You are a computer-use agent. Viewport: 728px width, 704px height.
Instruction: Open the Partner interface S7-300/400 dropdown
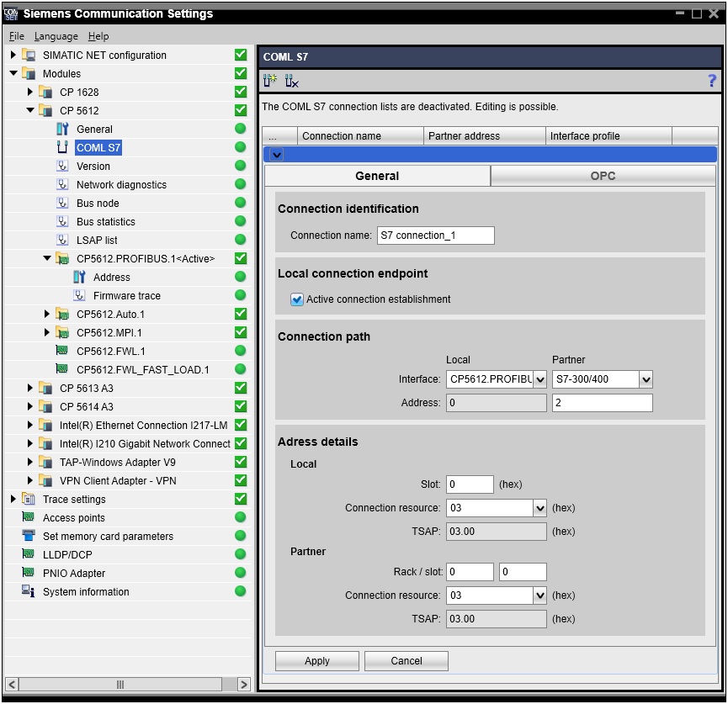[645, 380]
